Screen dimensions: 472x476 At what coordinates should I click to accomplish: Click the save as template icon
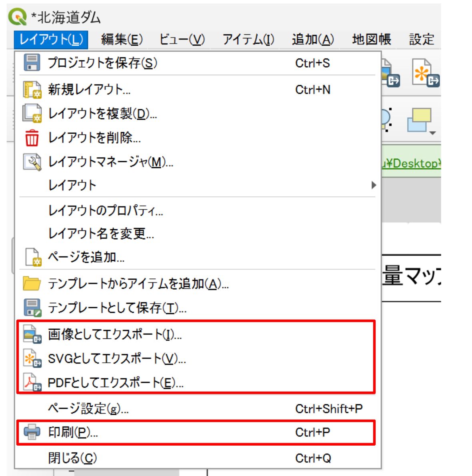[x=32, y=308]
